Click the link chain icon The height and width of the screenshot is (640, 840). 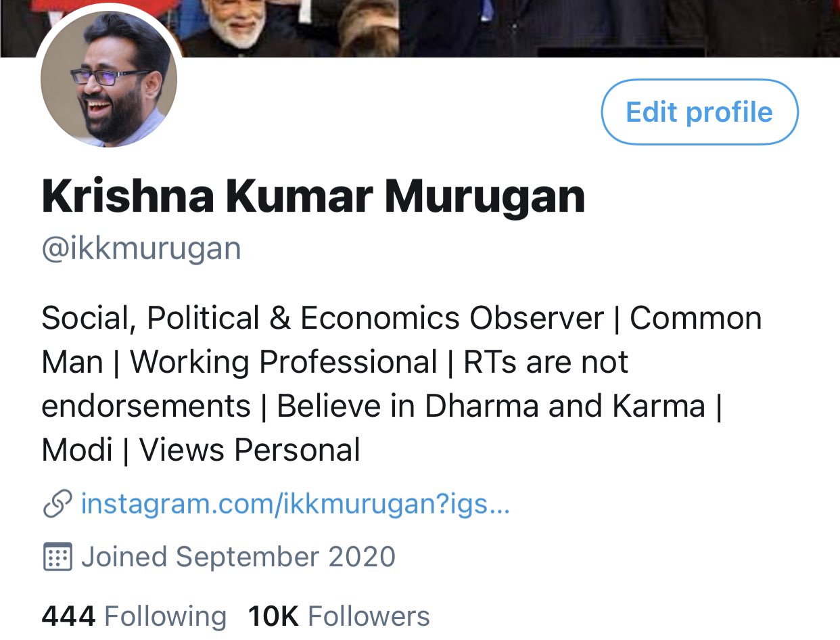pos(57,505)
